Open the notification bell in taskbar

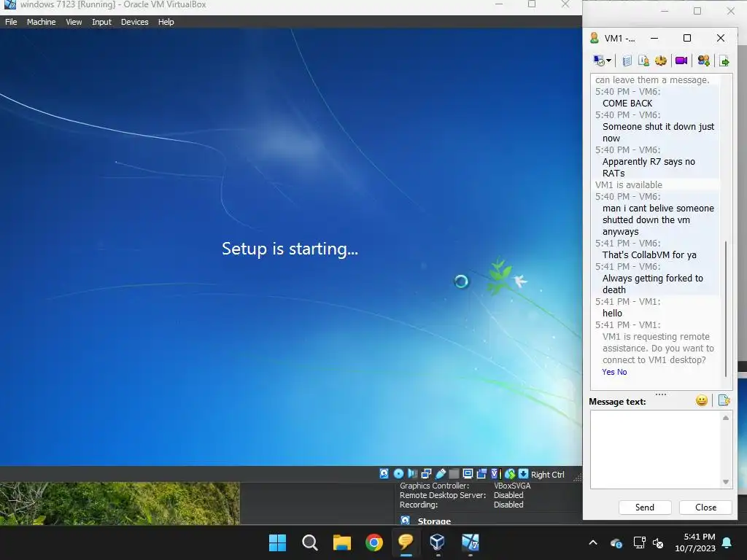click(727, 542)
